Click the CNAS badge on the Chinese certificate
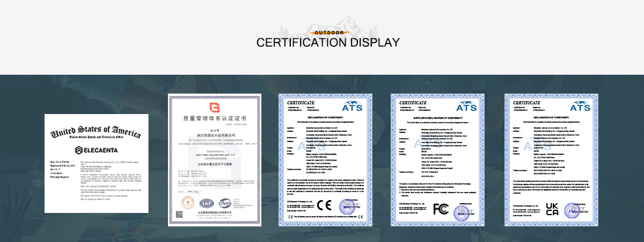This screenshot has height=242, width=644. point(225,203)
